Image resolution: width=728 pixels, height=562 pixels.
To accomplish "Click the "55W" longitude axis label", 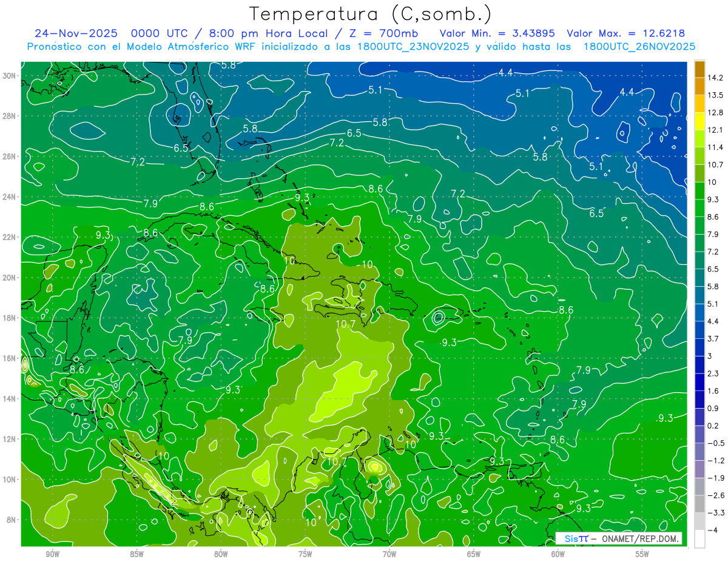I will tap(642, 554).
